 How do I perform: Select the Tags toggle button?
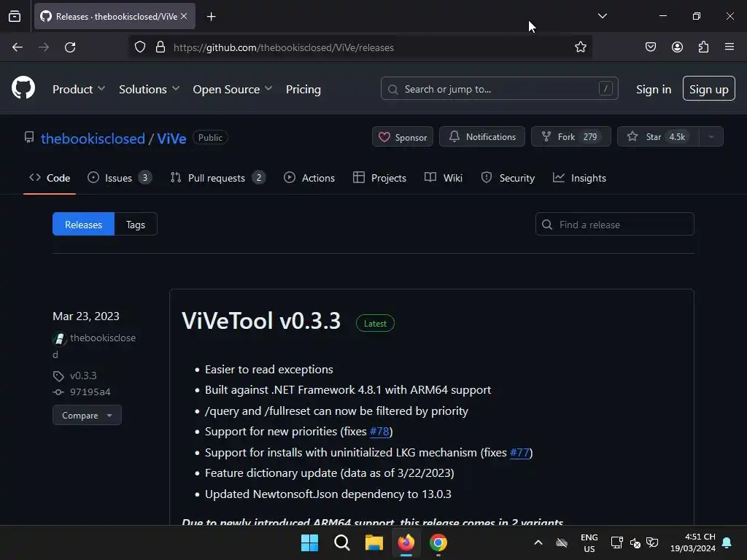[x=136, y=225]
